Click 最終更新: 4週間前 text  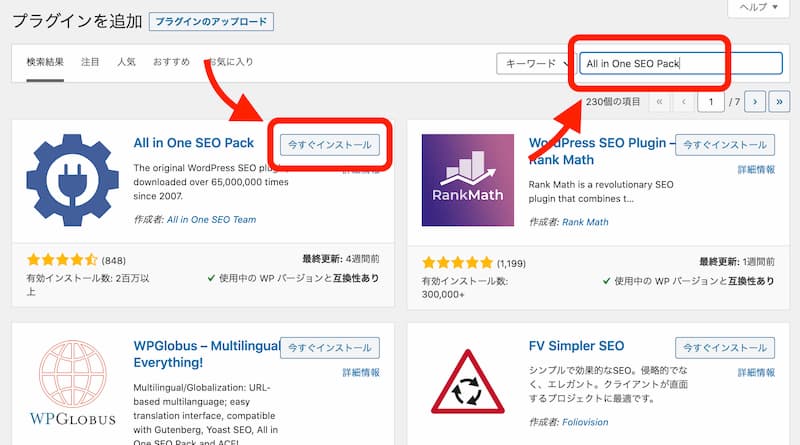341,259
